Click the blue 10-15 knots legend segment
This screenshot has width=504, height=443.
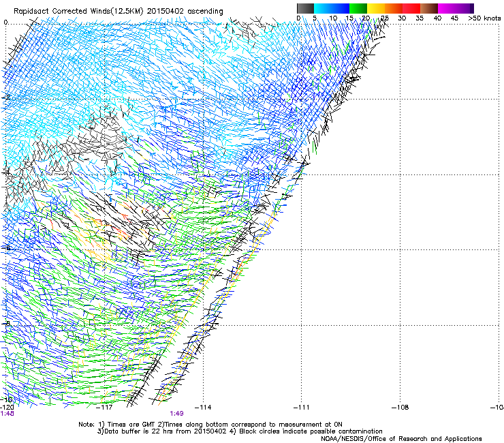point(341,8)
